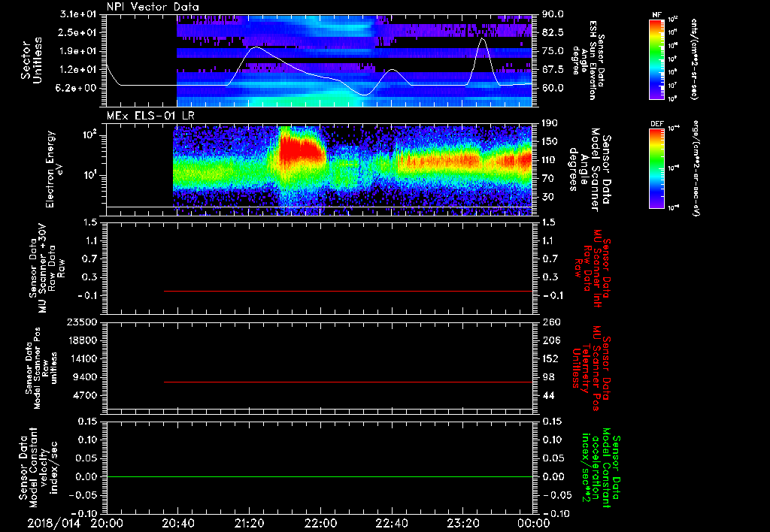
Task: Click the 22:40 time axis label
Action: coord(391,523)
